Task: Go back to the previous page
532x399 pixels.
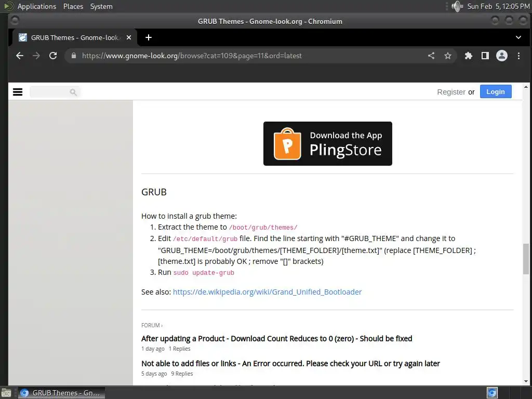Action: pos(20,56)
